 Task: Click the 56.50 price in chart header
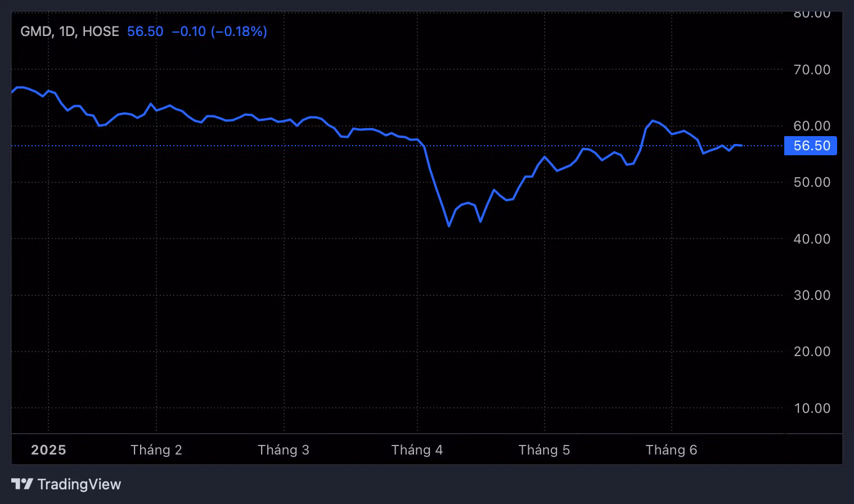[145, 31]
